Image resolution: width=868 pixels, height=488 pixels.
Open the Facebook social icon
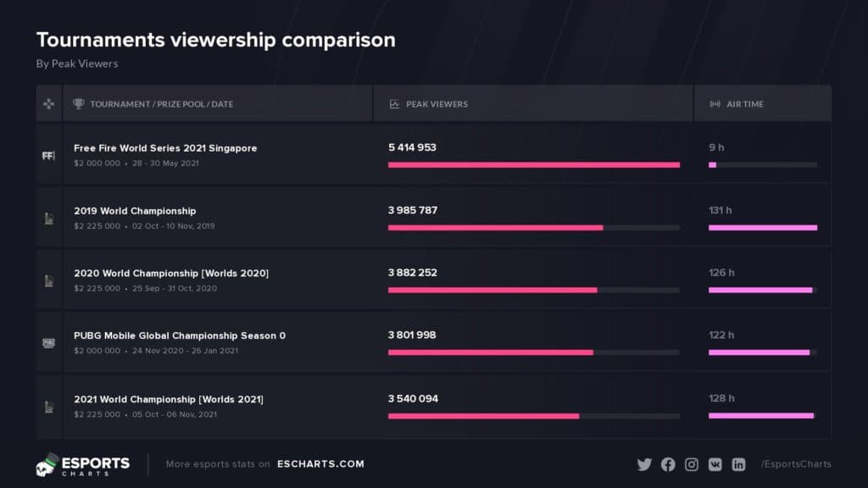tap(668, 464)
